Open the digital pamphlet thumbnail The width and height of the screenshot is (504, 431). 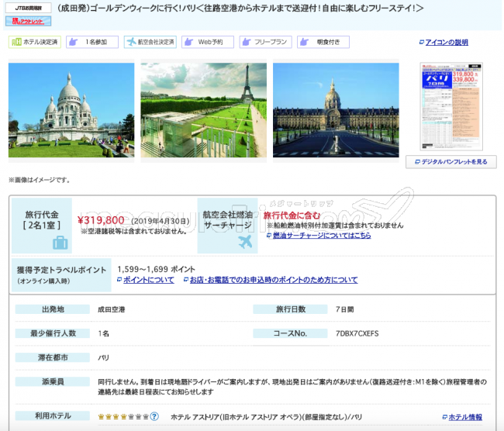click(451, 106)
